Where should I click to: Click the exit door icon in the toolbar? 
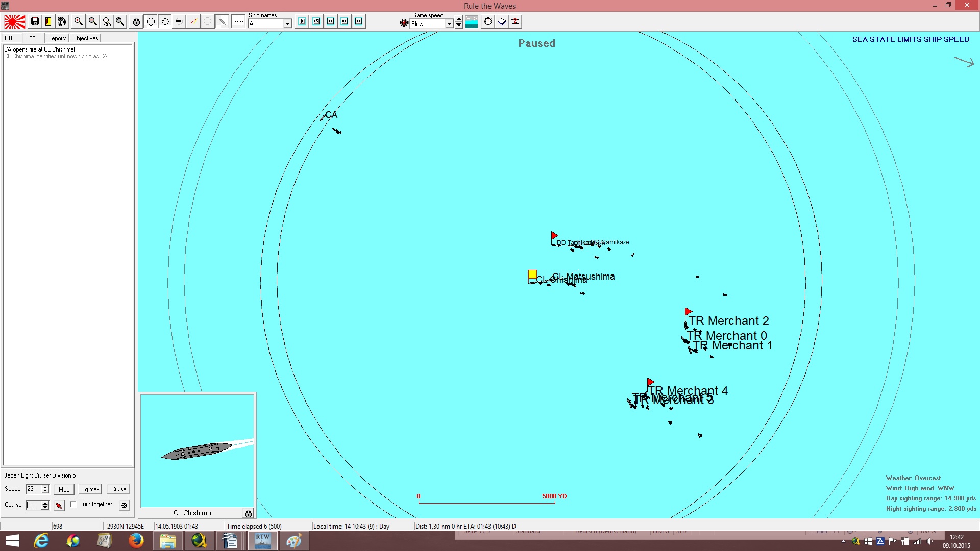click(48, 21)
